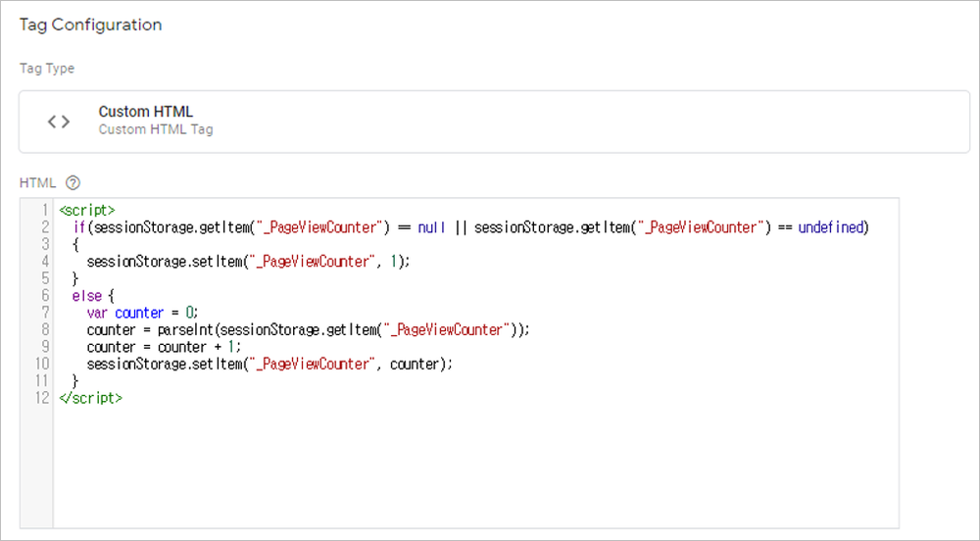Click the setItem call on line 4

(x=248, y=261)
